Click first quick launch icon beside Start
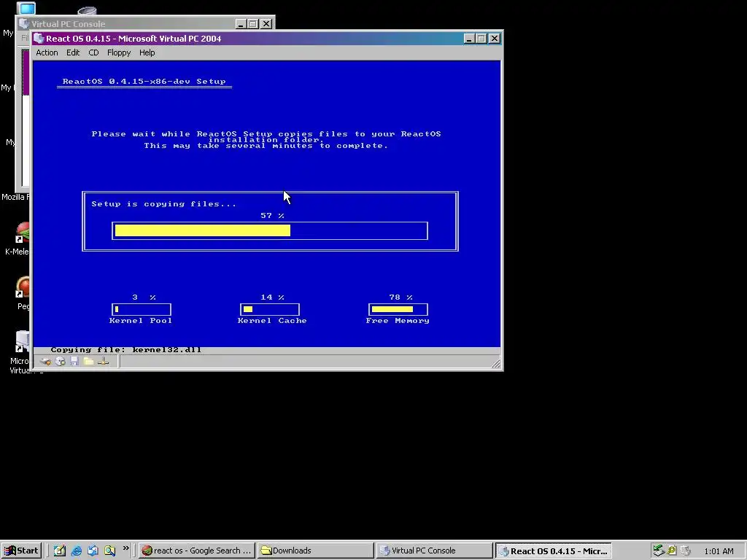 click(60, 551)
